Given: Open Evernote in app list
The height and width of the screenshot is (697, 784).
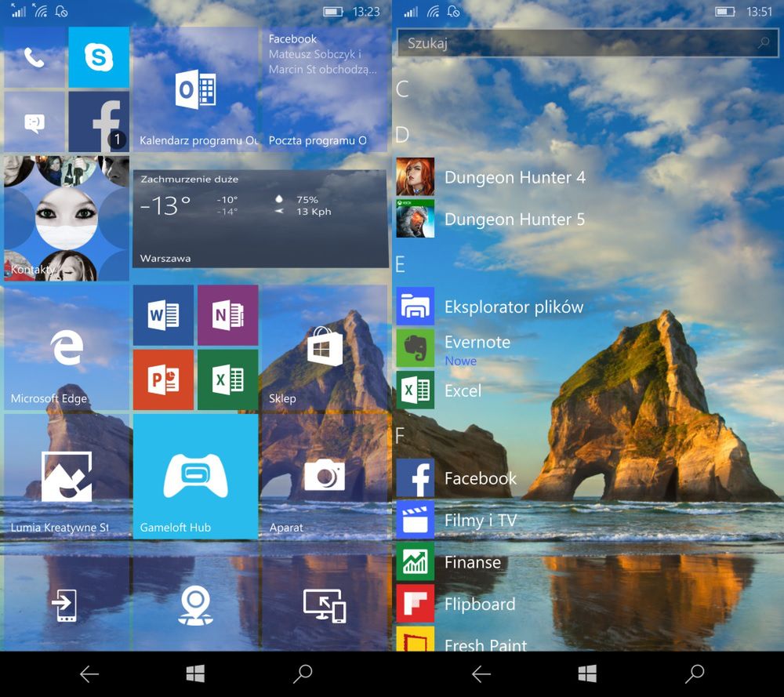Looking at the screenshot, I should (x=453, y=348).
